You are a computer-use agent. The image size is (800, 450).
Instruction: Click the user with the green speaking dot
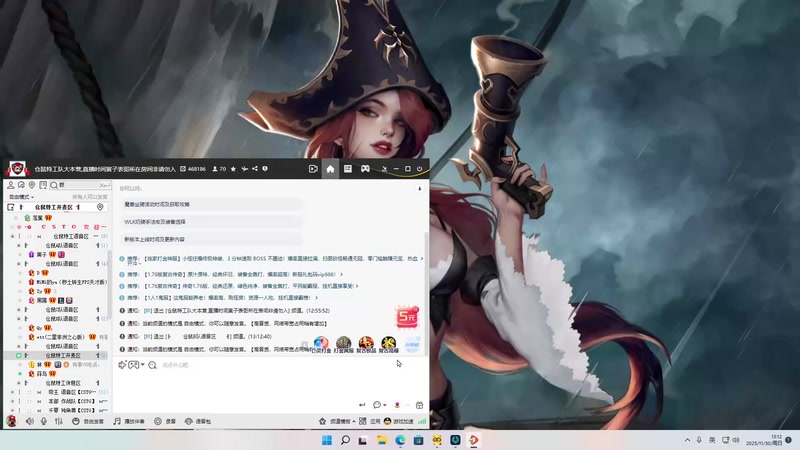[x=42, y=373]
